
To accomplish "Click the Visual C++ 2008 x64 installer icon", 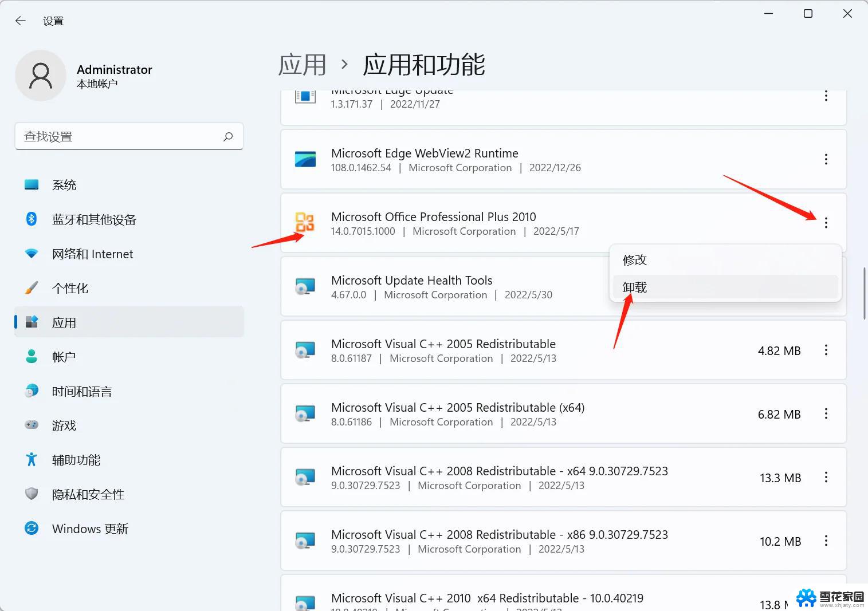I will [305, 477].
